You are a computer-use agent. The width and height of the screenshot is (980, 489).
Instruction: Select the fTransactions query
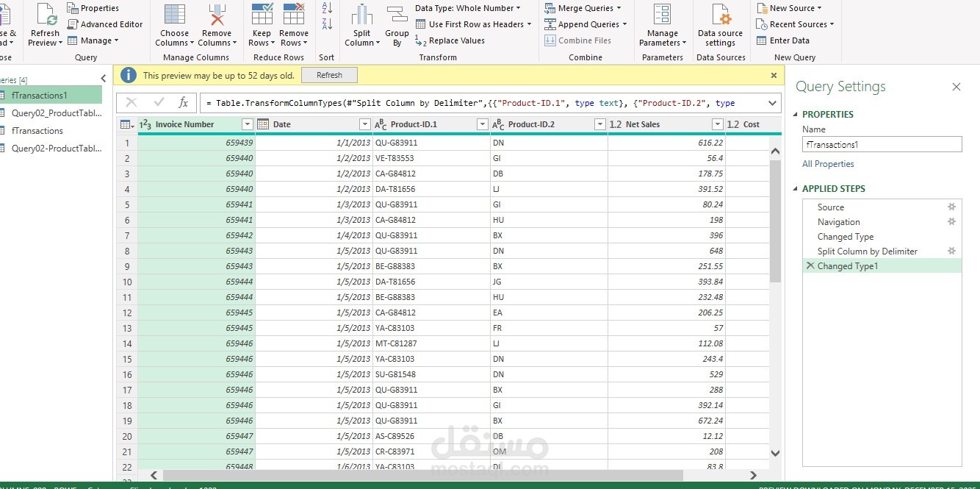pos(51,131)
